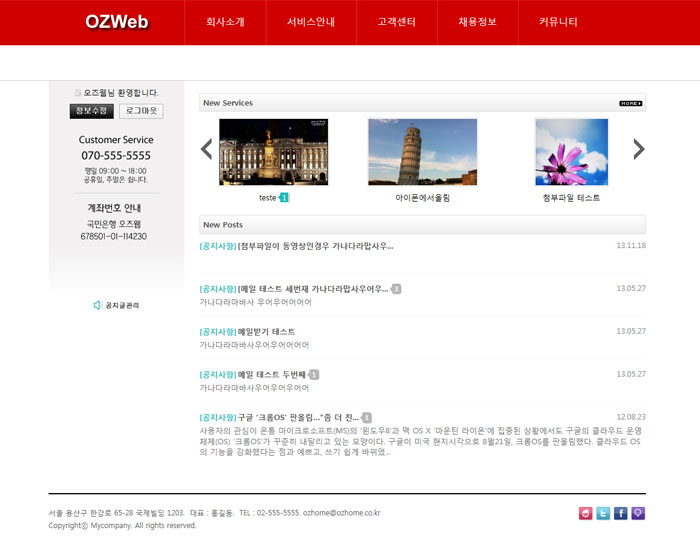This screenshot has width=700, height=545.
Task: Click the New Services heading text
Action: tap(228, 103)
